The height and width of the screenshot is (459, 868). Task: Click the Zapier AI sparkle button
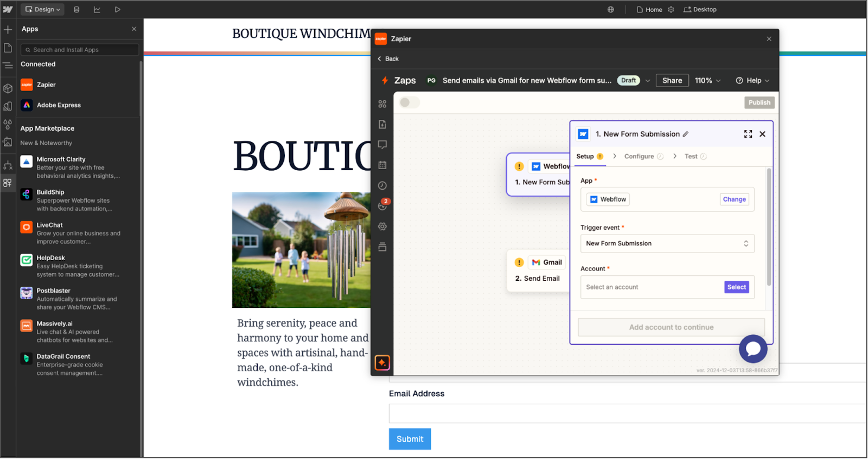[x=382, y=363]
